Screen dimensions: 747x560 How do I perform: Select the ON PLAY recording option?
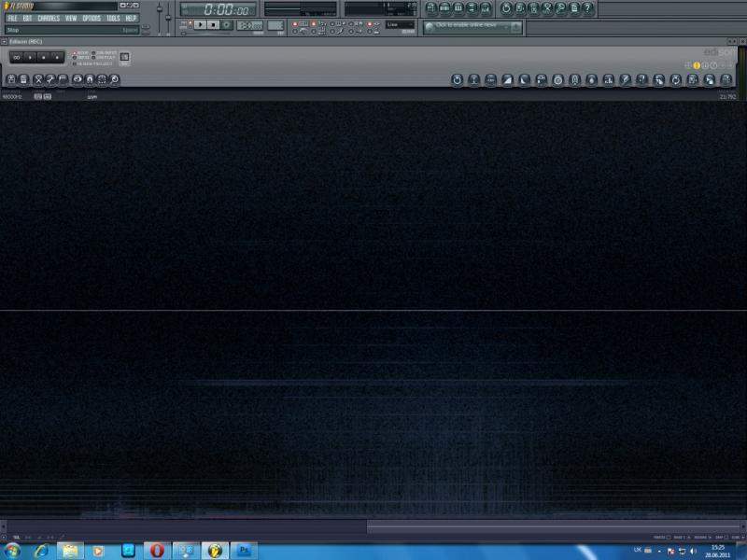pyautogui.click(x=103, y=58)
